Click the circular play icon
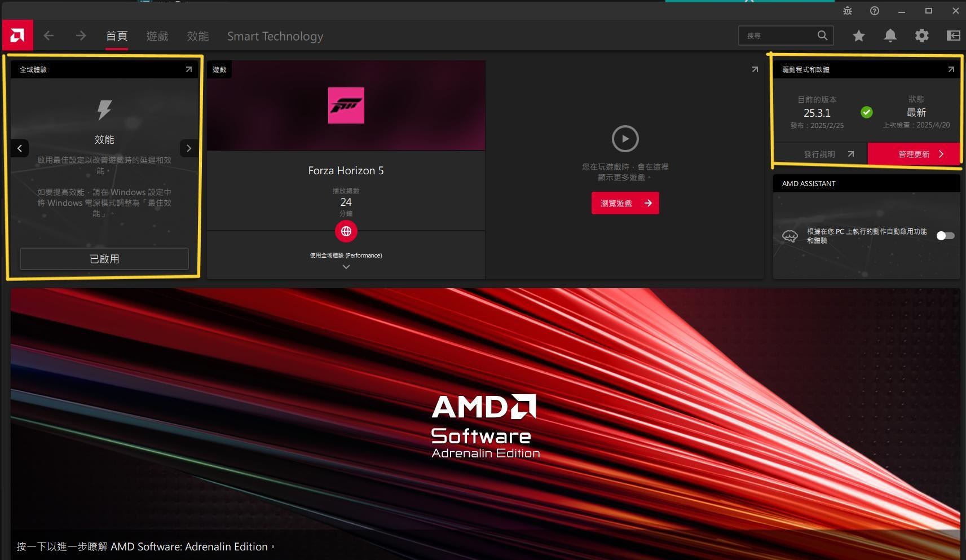This screenshot has height=560, width=966. click(x=625, y=139)
